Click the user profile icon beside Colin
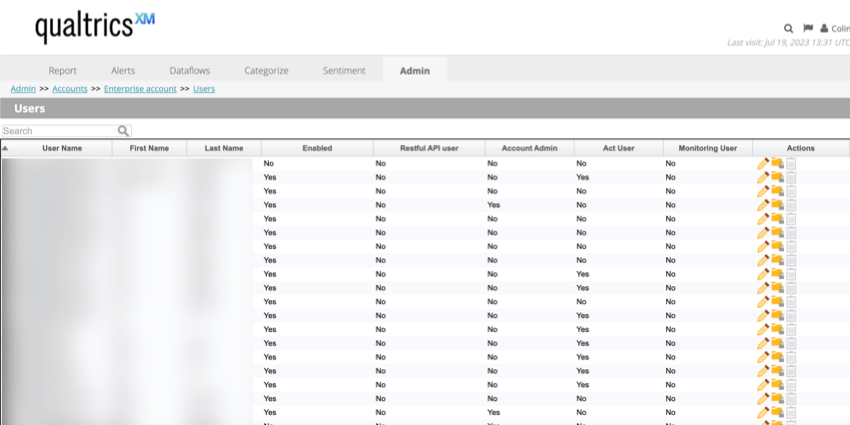 pos(824,29)
